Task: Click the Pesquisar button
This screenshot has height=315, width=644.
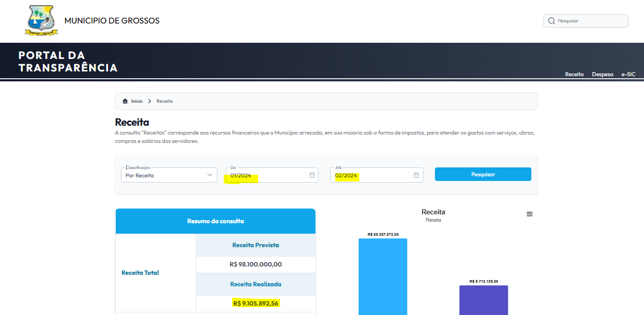Action: [x=483, y=174]
